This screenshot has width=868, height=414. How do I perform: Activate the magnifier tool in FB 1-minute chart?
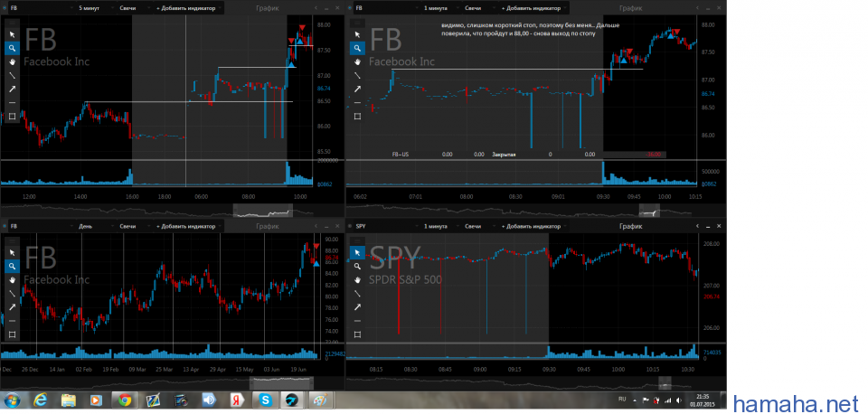(357, 48)
